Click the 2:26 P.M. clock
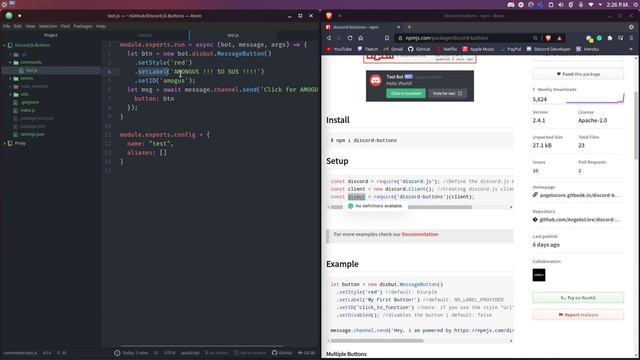640x360 pixels. tap(618, 4)
